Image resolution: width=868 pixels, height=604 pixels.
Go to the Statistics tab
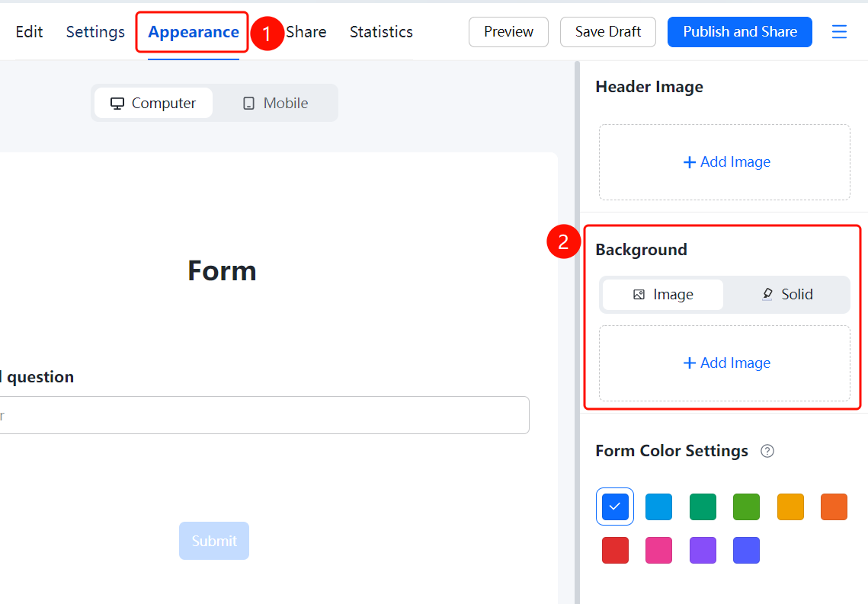coord(381,32)
